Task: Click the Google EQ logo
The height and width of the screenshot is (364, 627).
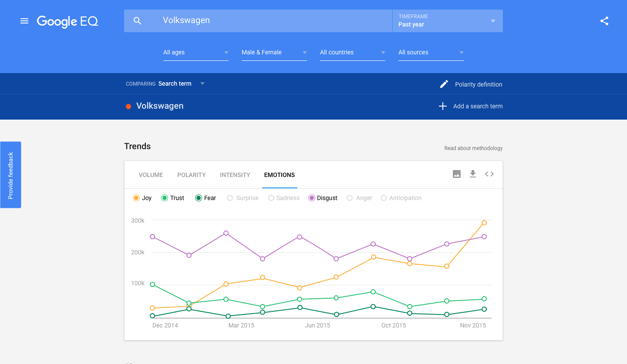Action: [67, 21]
